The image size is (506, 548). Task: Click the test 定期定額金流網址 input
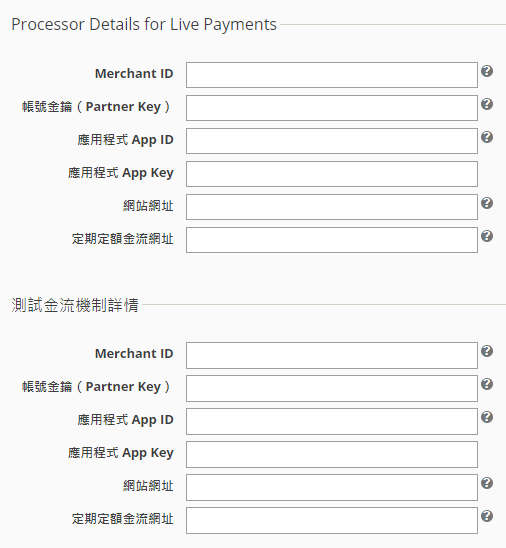pos(332,520)
